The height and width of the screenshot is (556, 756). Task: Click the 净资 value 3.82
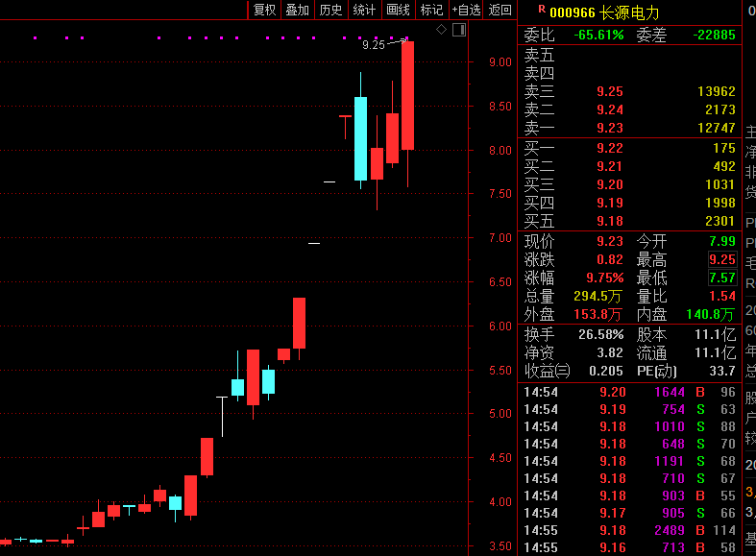point(610,352)
